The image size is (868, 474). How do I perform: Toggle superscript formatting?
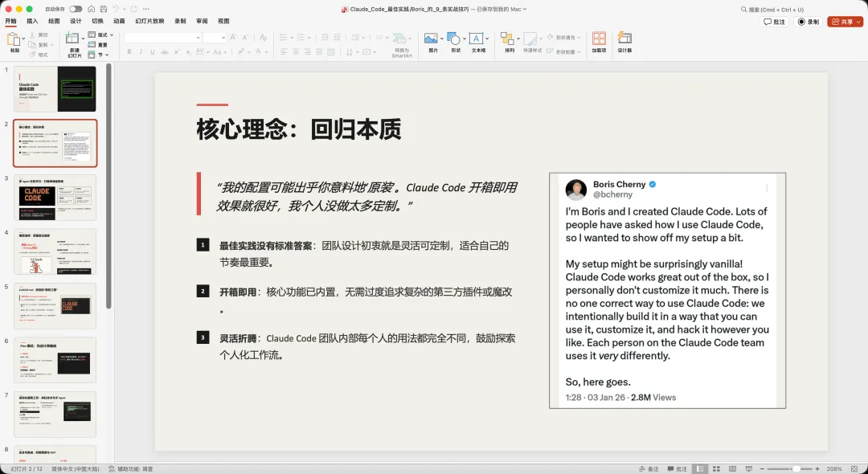(177, 52)
